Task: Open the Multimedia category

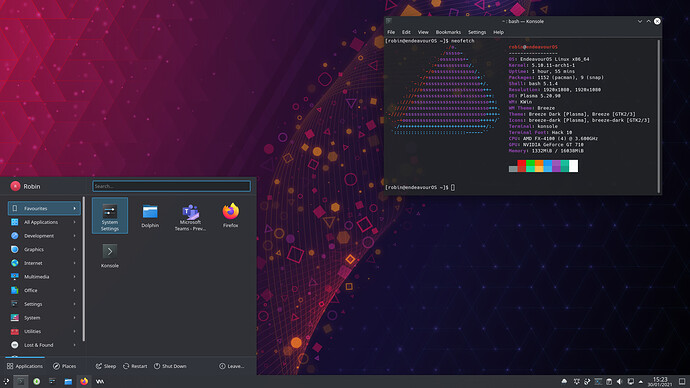Action: pos(44,277)
